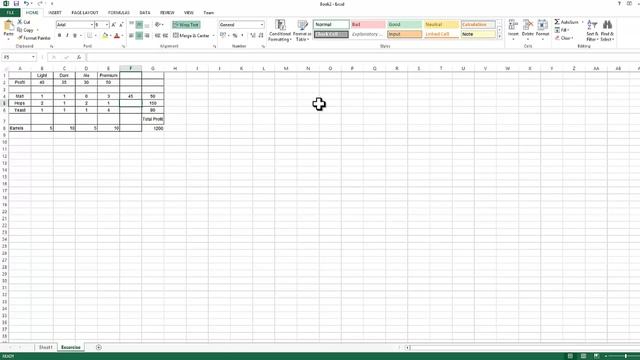
Task: Click Merge & Center
Action: coord(191,36)
